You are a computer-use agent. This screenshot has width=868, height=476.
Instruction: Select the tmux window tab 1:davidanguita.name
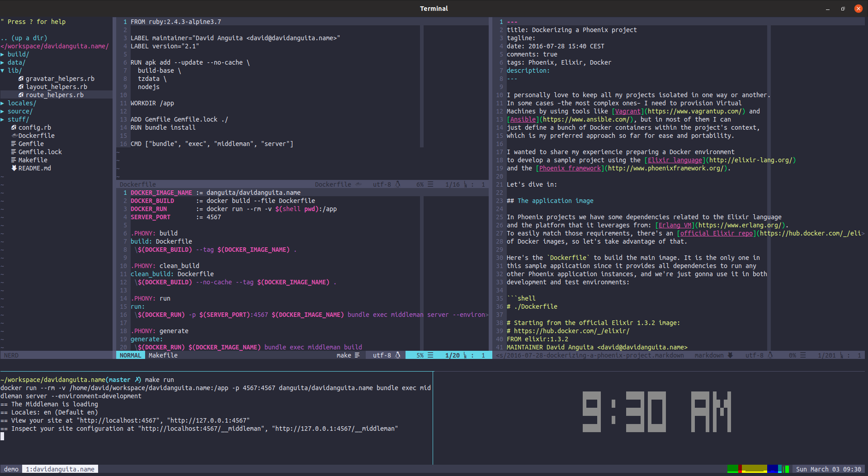pyautogui.click(x=60, y=469)
